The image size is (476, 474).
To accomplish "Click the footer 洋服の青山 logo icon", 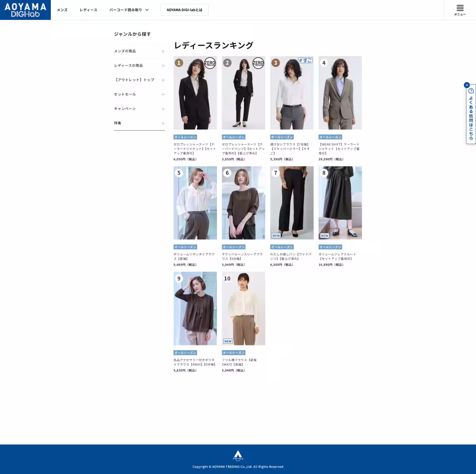I will pos(238,455).
